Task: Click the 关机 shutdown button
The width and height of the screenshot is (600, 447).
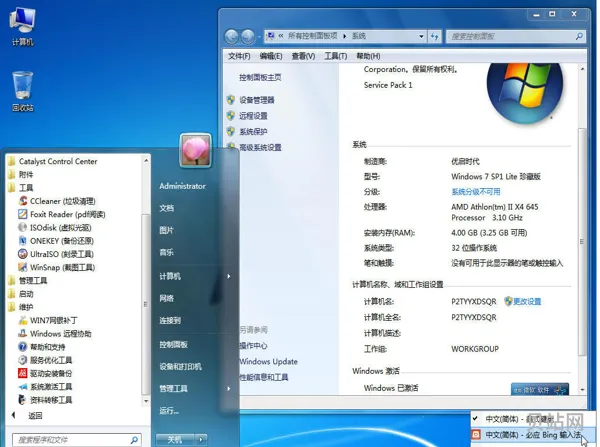Action: (x=176, y=440)
